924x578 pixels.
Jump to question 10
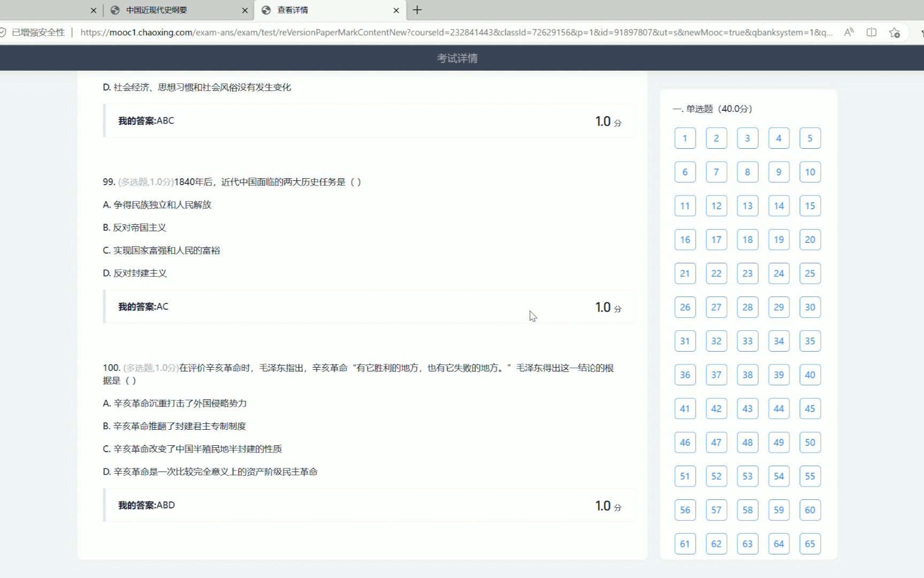coord(810,172)
